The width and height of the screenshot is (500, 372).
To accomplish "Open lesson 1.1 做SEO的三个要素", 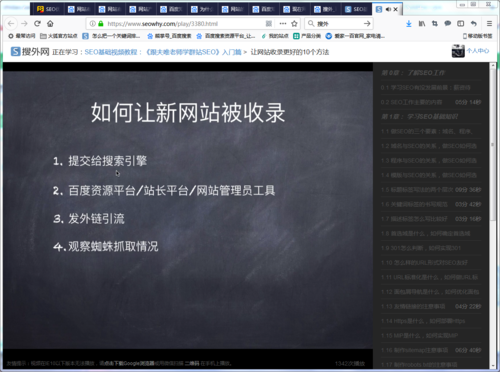I will 431,131.
